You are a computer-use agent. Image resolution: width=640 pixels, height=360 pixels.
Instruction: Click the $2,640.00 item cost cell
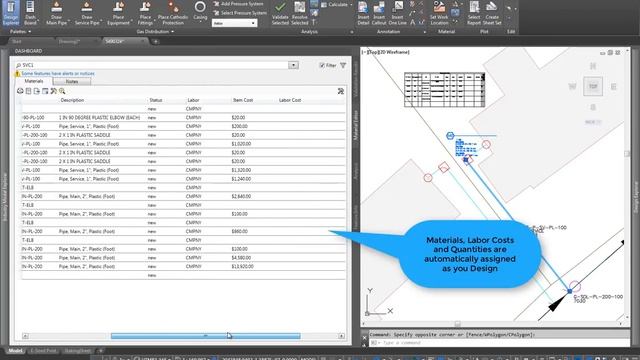(x=241, y=196)
